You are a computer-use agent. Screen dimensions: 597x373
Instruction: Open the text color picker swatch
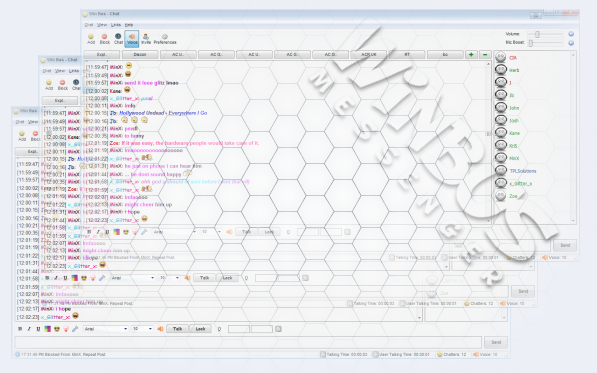48,329
